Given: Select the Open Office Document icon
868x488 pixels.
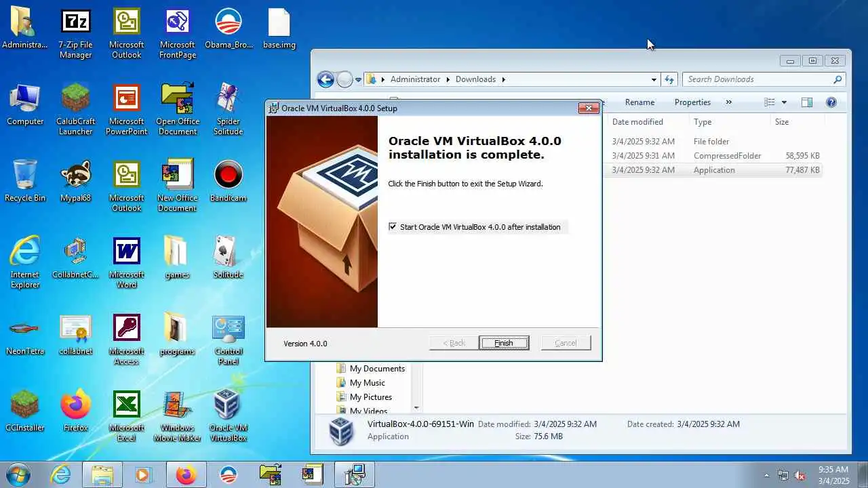Looking at the screenshot, I should pos(178,110).
